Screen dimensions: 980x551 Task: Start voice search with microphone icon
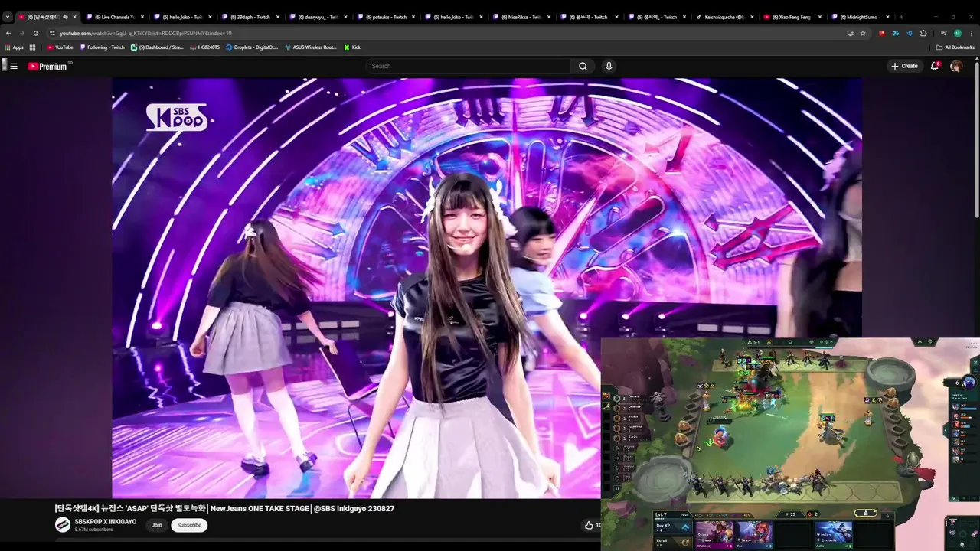pos(609,67)
